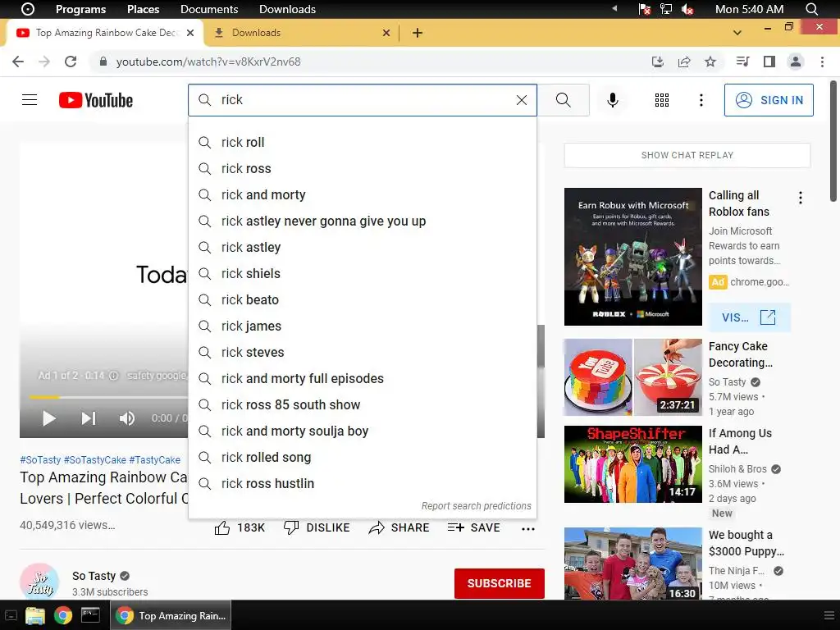Switch to the Downloads tab
The width and height of the screenshot is (840, 630).
click(302, 33)
